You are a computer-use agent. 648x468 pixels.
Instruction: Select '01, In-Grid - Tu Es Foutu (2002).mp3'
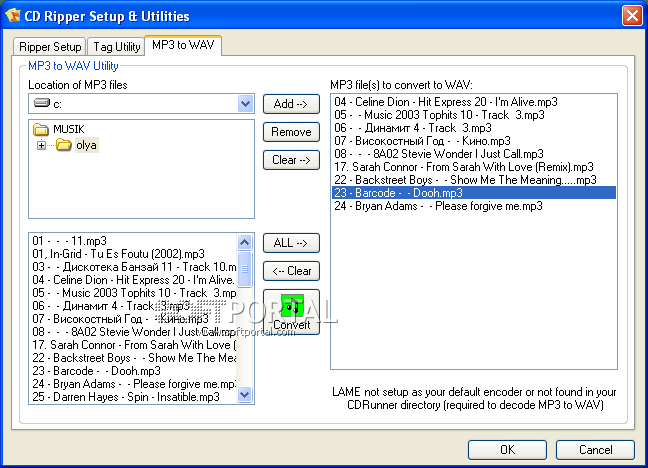134,254
